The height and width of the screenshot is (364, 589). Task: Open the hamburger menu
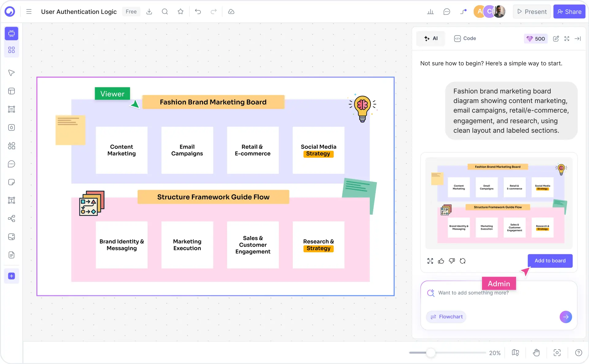click(x=29, y=11)
